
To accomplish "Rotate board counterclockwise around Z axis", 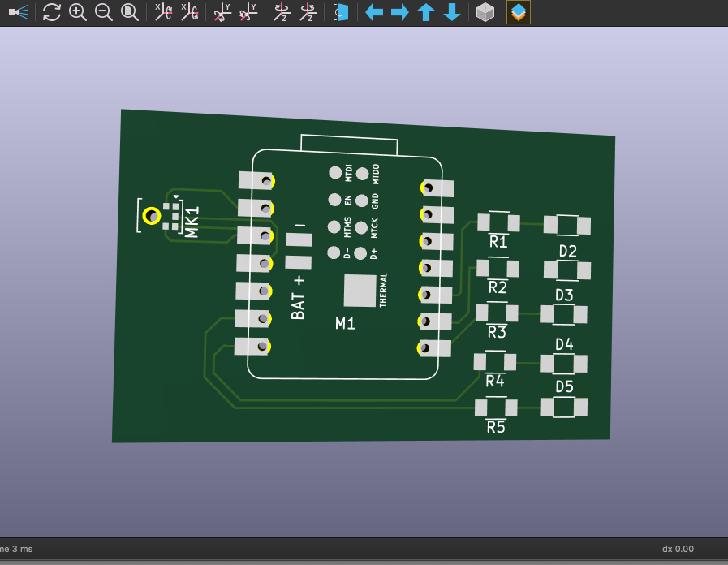I will point(308,12).
